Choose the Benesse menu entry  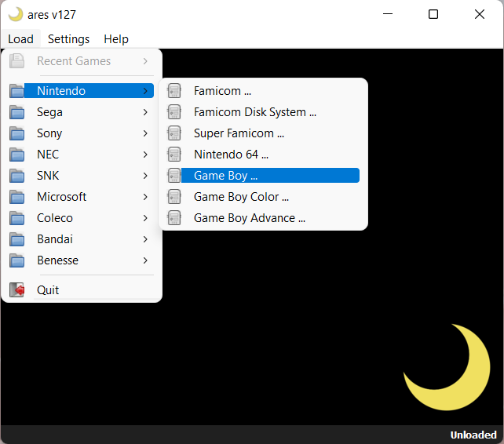click(x=82, y=260)
